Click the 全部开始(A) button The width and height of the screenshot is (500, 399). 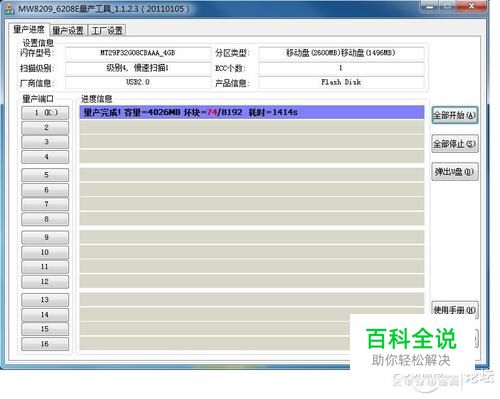455,115
